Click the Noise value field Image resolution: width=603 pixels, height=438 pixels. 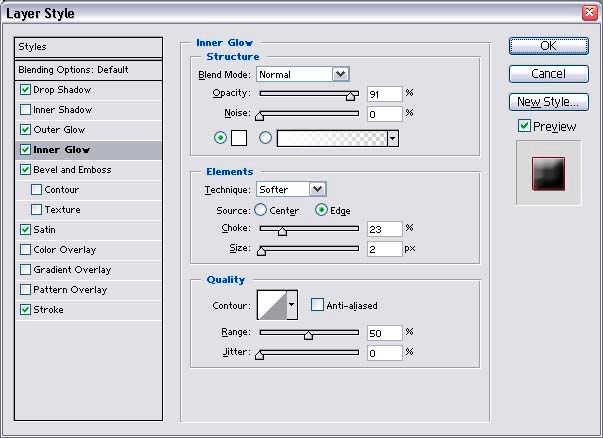pyautogui.click(x=385, y=114)
